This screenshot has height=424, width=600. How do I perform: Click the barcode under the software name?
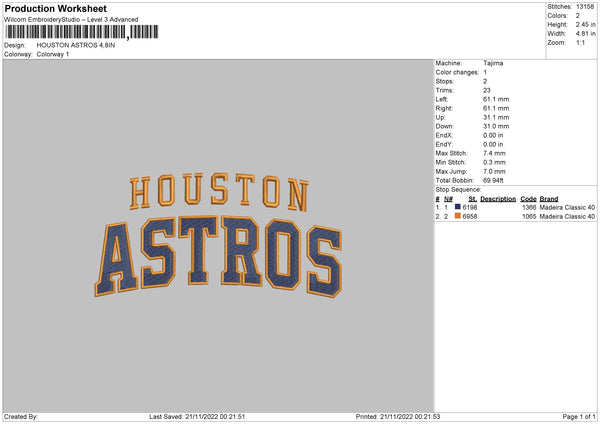click(x=82, y=32)
